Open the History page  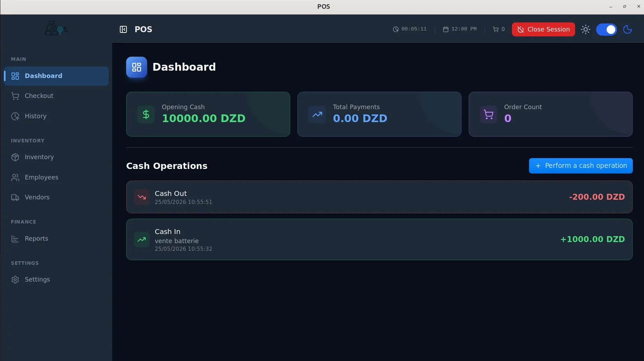coord(56,116)
